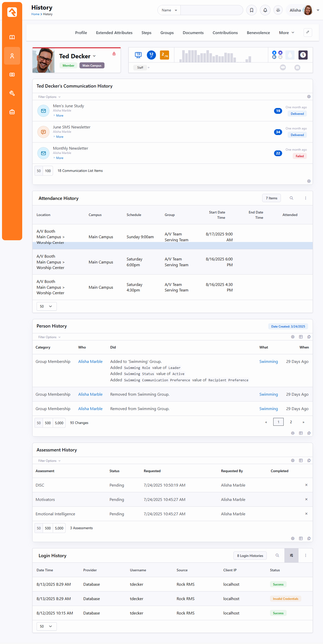Set Person History page size to 500
The width and height of the screenshot is (323, 644).
[48, 423]
